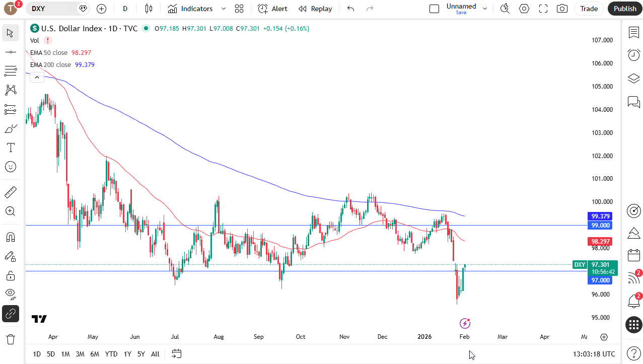The width and height of the screenshot is (643, 364).
Task: Open the notifications bell
Action: 633,301
